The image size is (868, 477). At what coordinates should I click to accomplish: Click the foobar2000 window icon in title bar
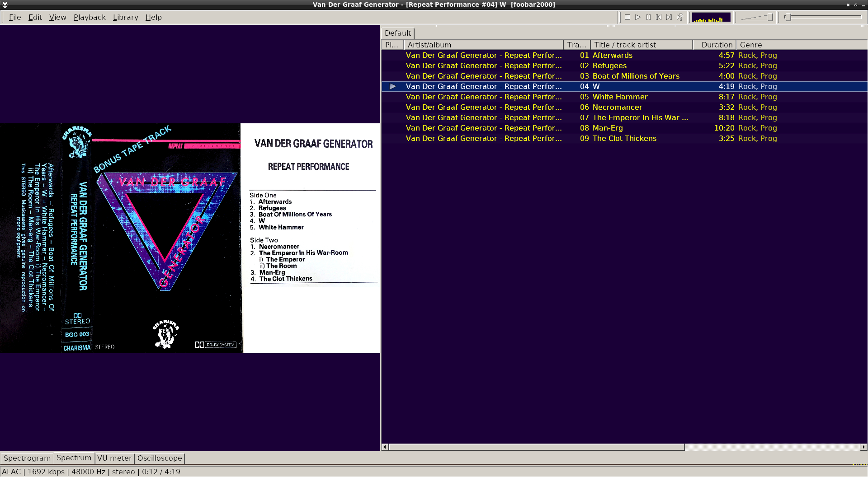5,5
